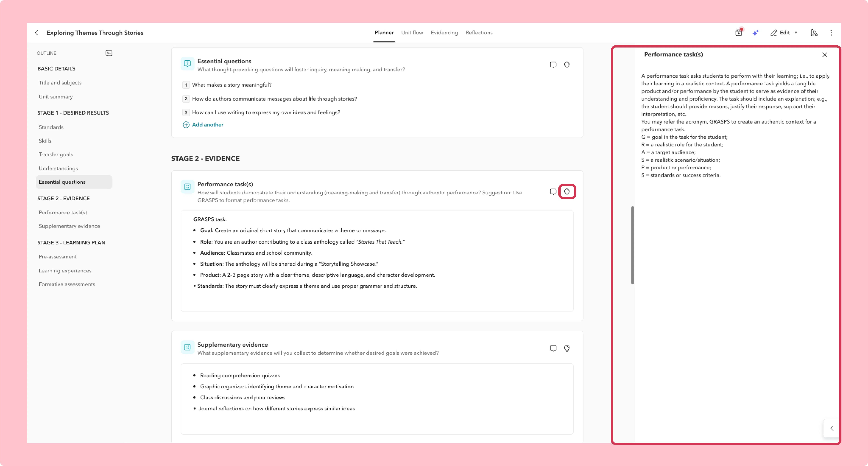This screenshot has height=466, width=868.
Task: Open comments for Essential questions
Action: coord(553,65)
